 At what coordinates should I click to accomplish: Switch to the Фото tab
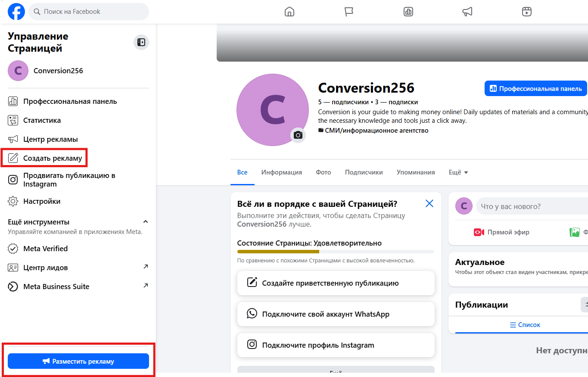(x=323, y=172)
